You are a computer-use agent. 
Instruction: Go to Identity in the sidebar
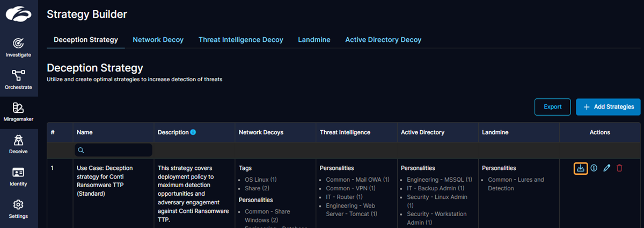[x=18, y=176]
